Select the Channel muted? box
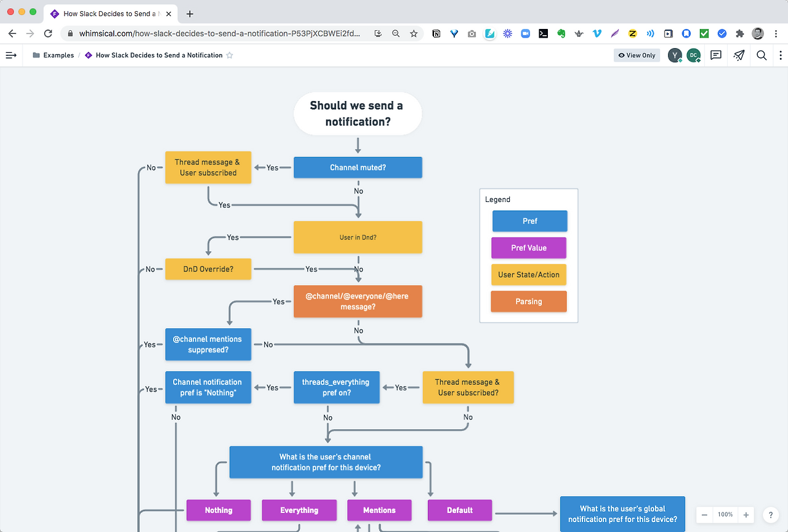 tap(358, 167)
